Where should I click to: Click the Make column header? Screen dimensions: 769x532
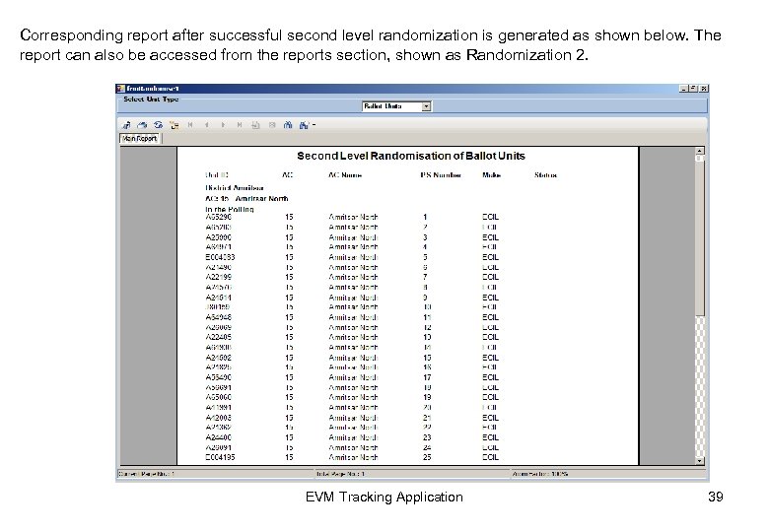491,175
